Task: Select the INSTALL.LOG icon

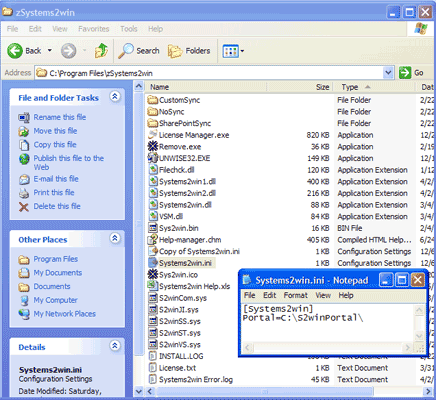Action: point(153,356)
